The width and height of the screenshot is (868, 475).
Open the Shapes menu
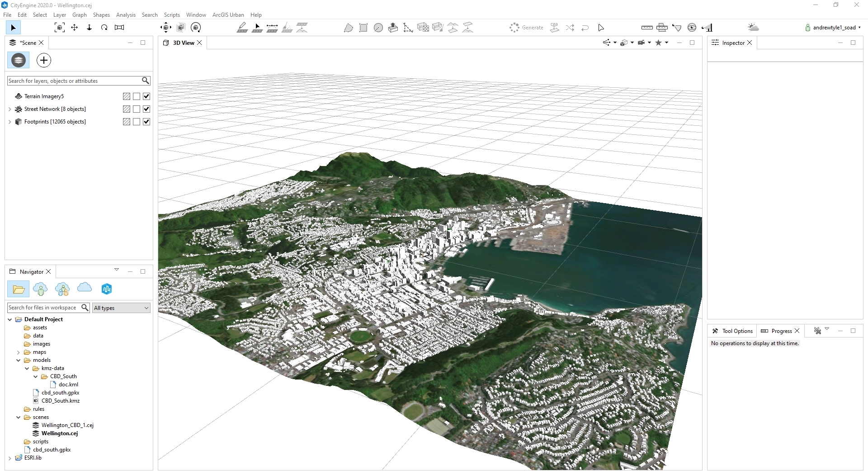point(101,14)
